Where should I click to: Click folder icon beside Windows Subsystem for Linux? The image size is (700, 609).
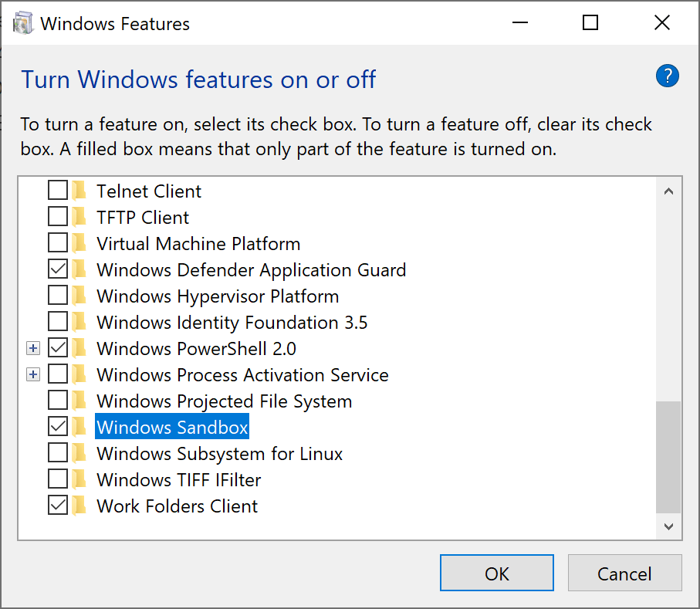(79, 453)
